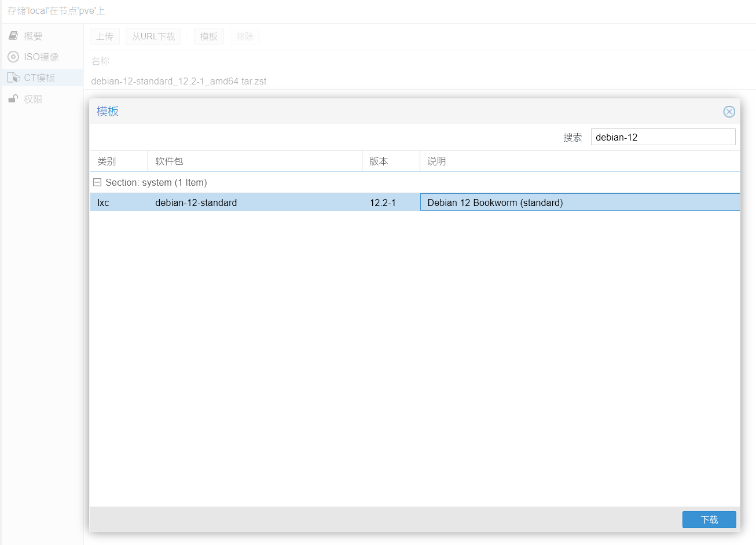
Task: Click the 搜索 field containing debian-12
Action: [663, 137]
